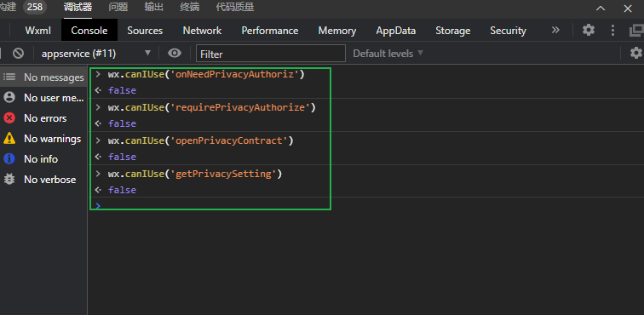Viewport: 644px width, 315px height.
Task: Open the three-dot customize menu
Action: point(612,30)
